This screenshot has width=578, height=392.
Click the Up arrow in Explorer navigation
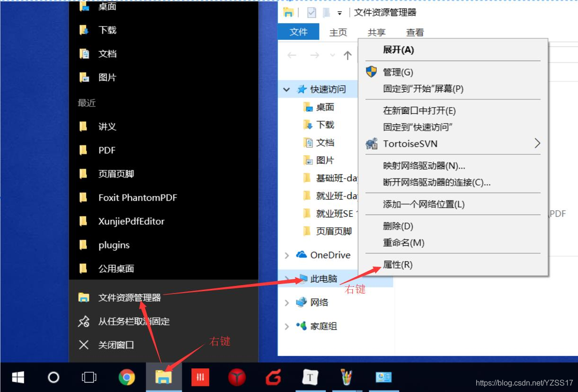(x=347, y=55)
